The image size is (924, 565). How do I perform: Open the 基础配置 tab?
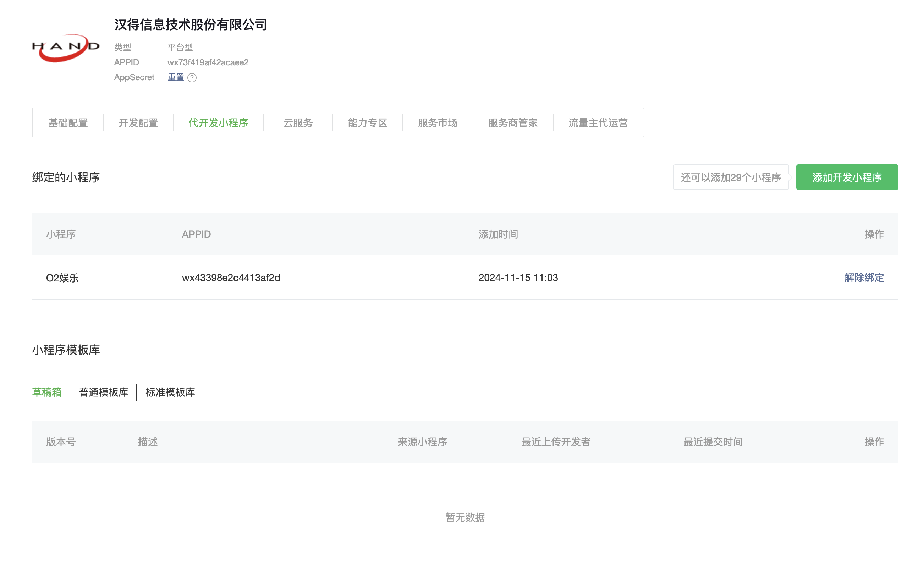[x=68, y=123]
